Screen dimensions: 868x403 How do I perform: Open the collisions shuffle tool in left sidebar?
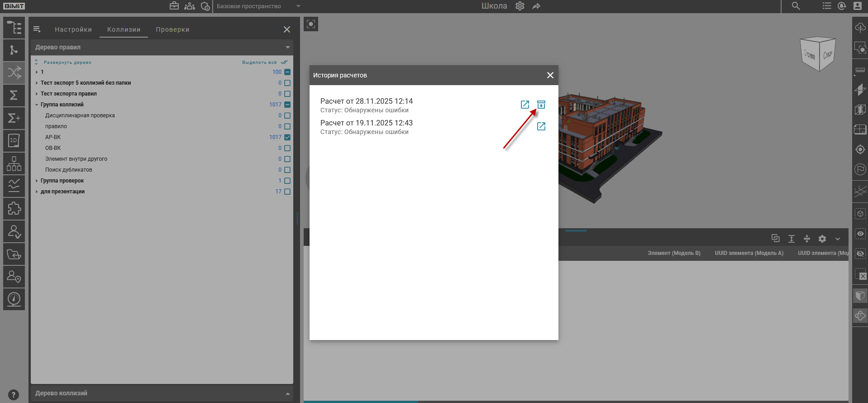click(14, 72)
